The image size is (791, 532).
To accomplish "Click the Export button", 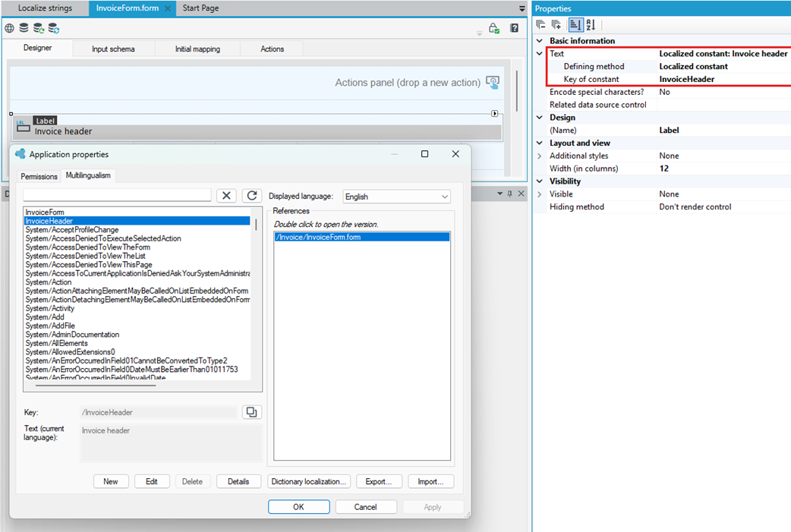I will tap(378, 482).
